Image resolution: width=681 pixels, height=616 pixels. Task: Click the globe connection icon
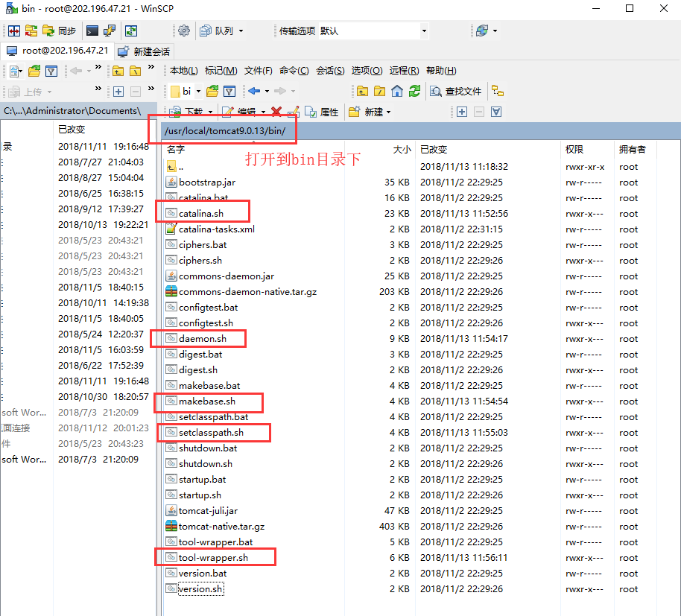coord(482,31)
